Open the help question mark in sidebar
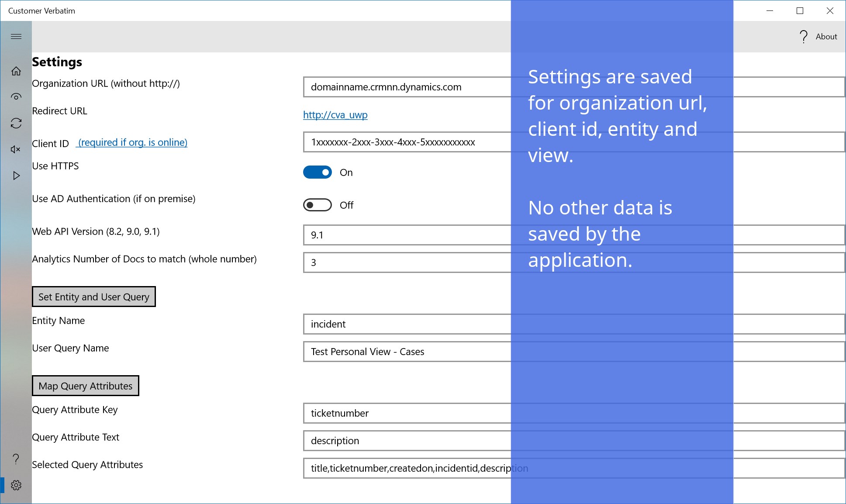The height and width of the screenshot is (504, 846). click(x=16, y=459)
